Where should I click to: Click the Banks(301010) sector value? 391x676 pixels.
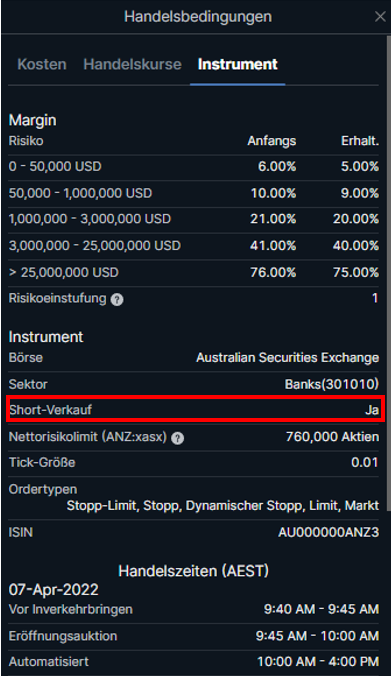point(332,384)
